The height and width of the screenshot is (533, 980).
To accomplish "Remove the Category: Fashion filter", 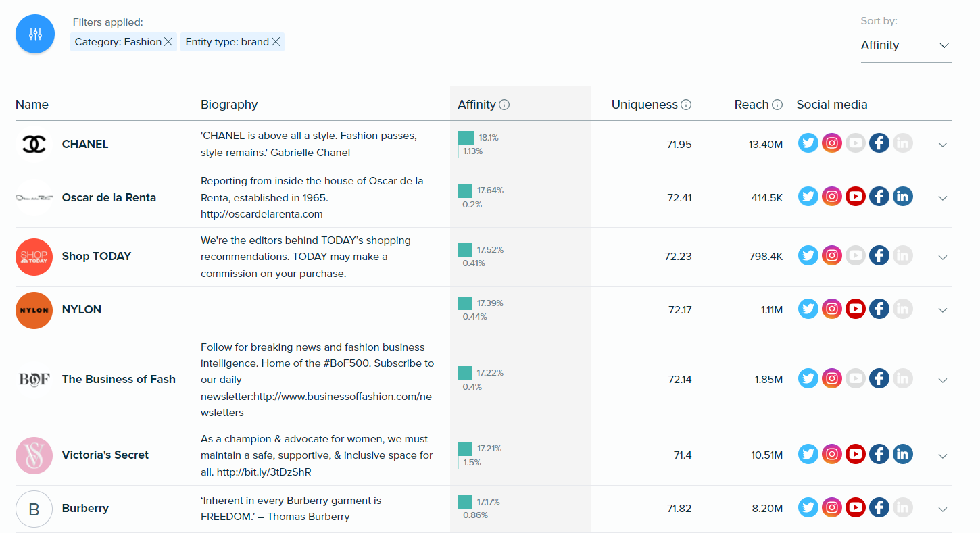I will click(x=168, y=42).
